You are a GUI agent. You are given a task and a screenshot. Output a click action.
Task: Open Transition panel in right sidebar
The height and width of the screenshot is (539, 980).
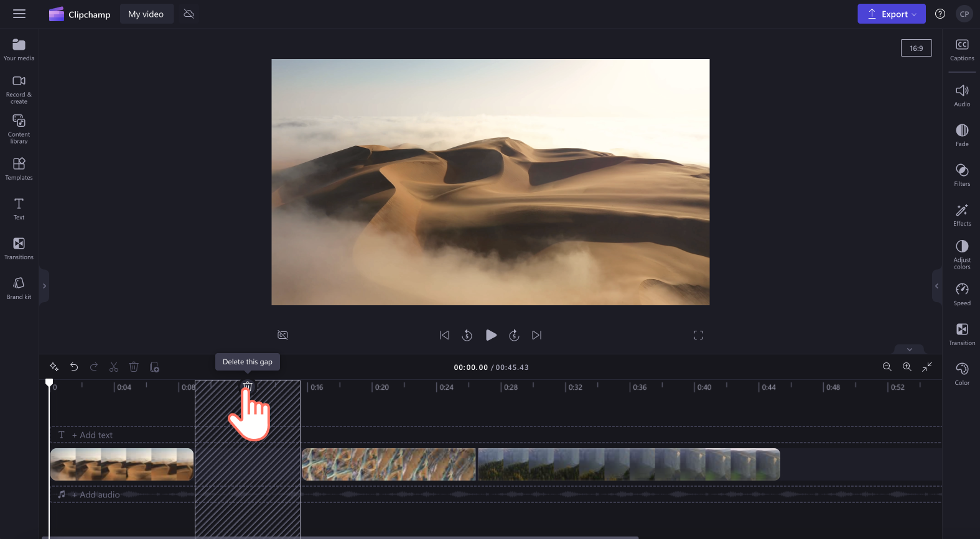962,334
